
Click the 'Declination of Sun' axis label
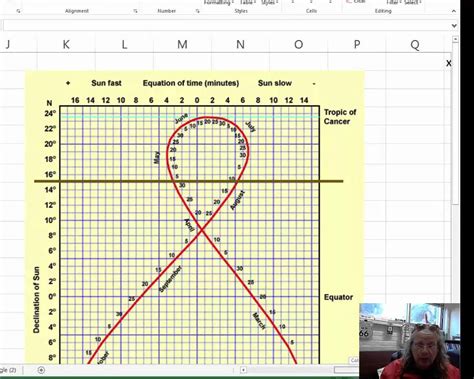[x=36, y=300]
